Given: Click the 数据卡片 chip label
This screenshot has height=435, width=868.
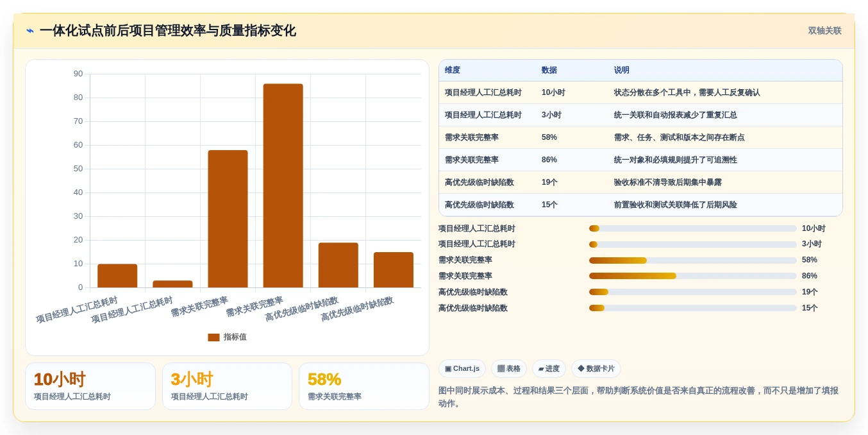Looking at the screenshot, I should click(601, 369).
